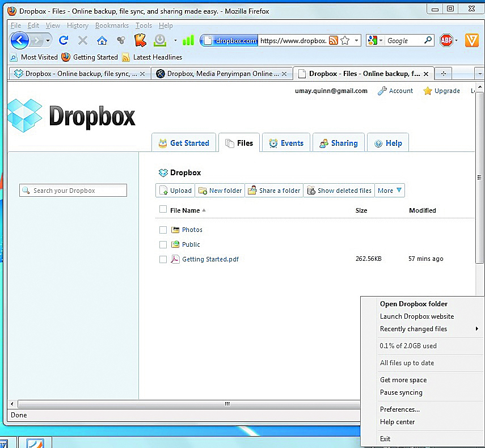Check the box for Public folder

click(163, 244)
